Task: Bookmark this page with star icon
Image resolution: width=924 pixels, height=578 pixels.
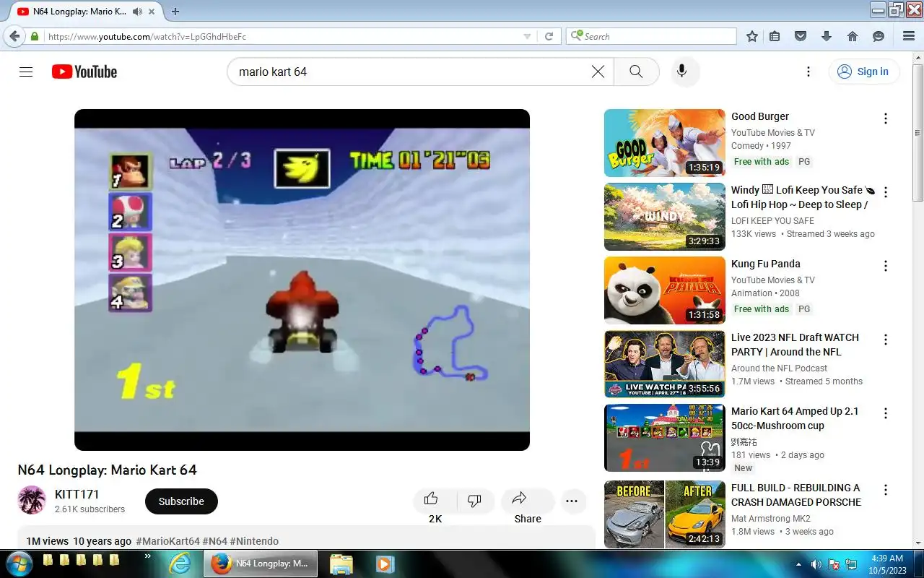Action: (752, 36)
